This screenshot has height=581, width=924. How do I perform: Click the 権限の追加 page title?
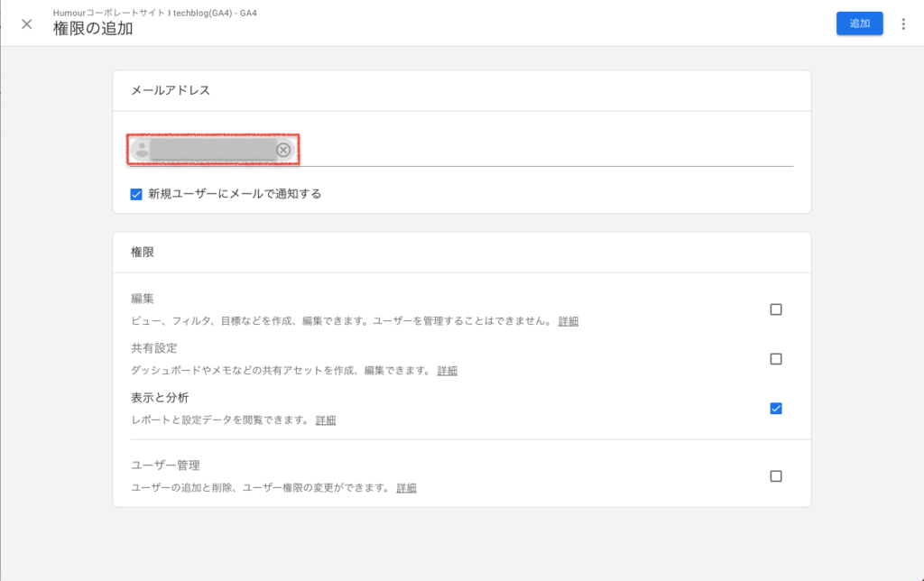tap(93, 29)
